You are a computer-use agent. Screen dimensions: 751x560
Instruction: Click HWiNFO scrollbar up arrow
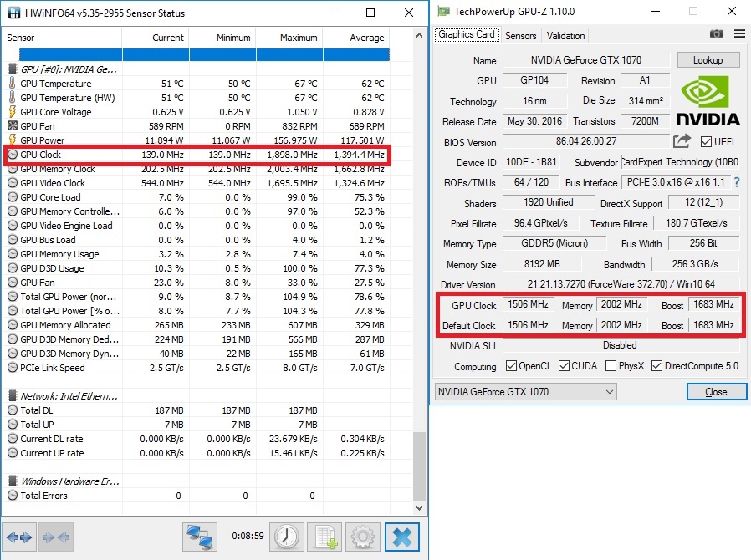click(419, 35)
